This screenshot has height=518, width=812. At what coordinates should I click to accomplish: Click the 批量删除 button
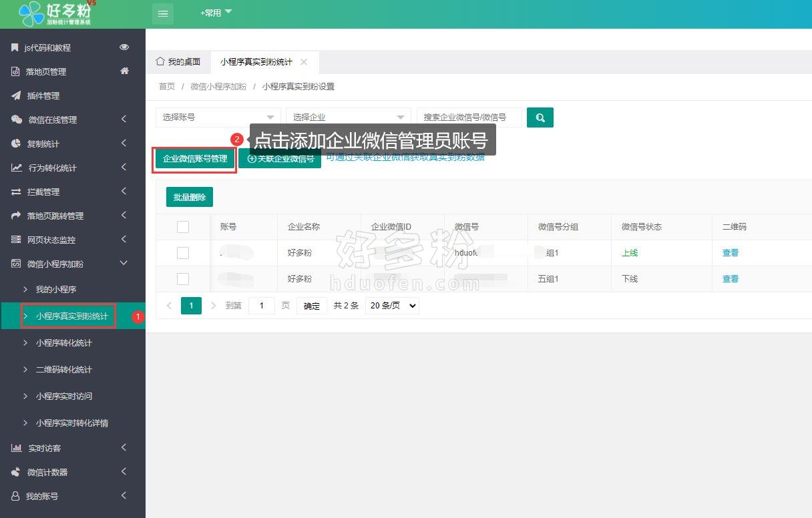point(190,197)
